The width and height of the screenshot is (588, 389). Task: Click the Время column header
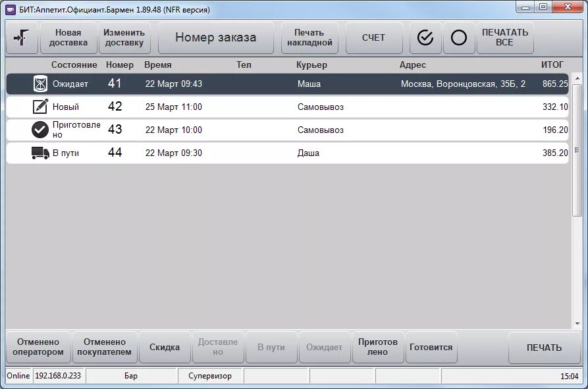(x=158, y=65)
